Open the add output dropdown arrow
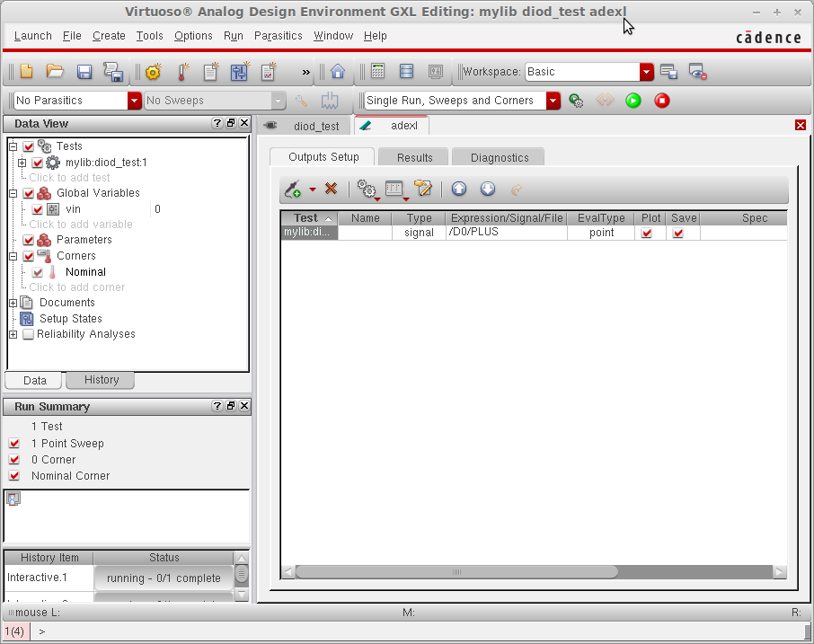The image size is (814, 644). click(x=313, y=190)
